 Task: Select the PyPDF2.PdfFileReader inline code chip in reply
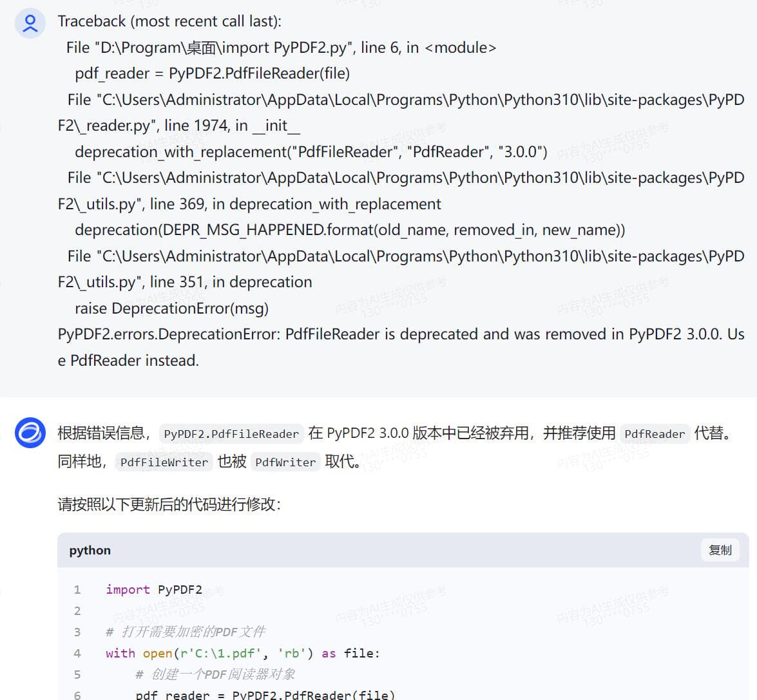[x=231, y=433]
